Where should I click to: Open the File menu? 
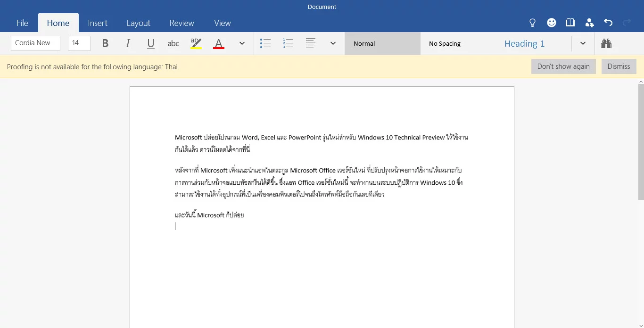coord(23,23)
